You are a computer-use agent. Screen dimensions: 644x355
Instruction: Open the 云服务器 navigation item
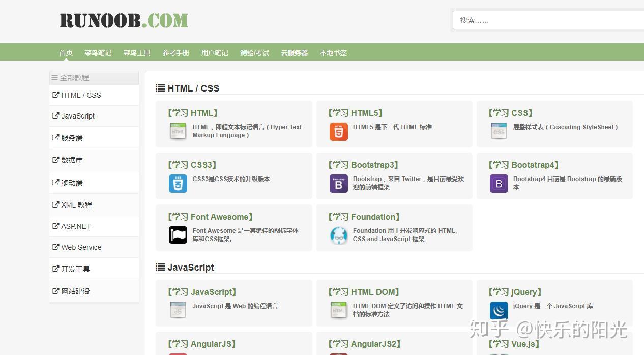click(x=295, y=53)
